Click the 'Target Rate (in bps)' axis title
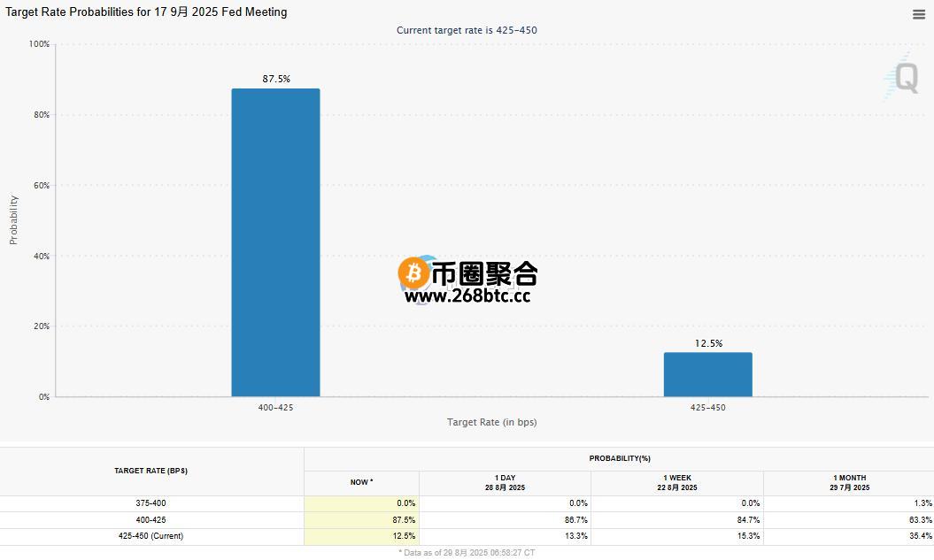Image resolution: width=934 pixels, height=560 pixels. click(491, 422)
